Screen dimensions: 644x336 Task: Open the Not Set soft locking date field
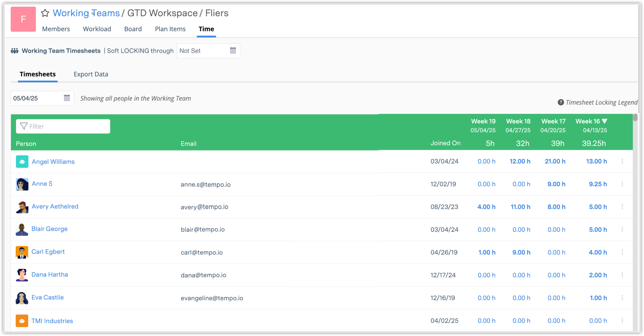tap(202, 51)
